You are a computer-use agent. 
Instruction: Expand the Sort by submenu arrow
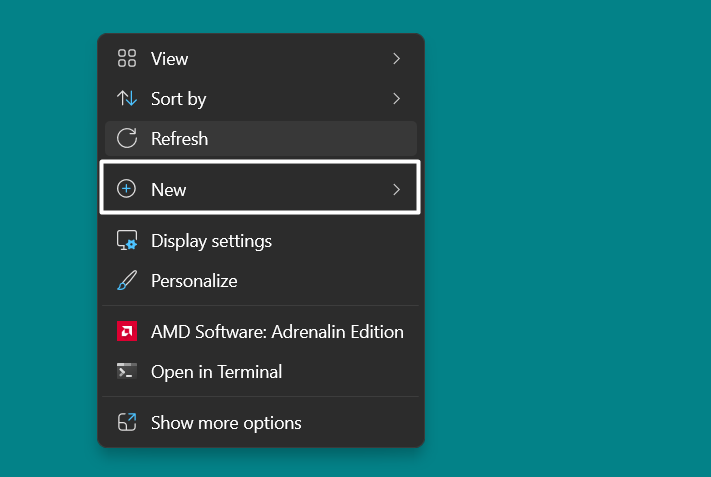(x=396, y=99)
